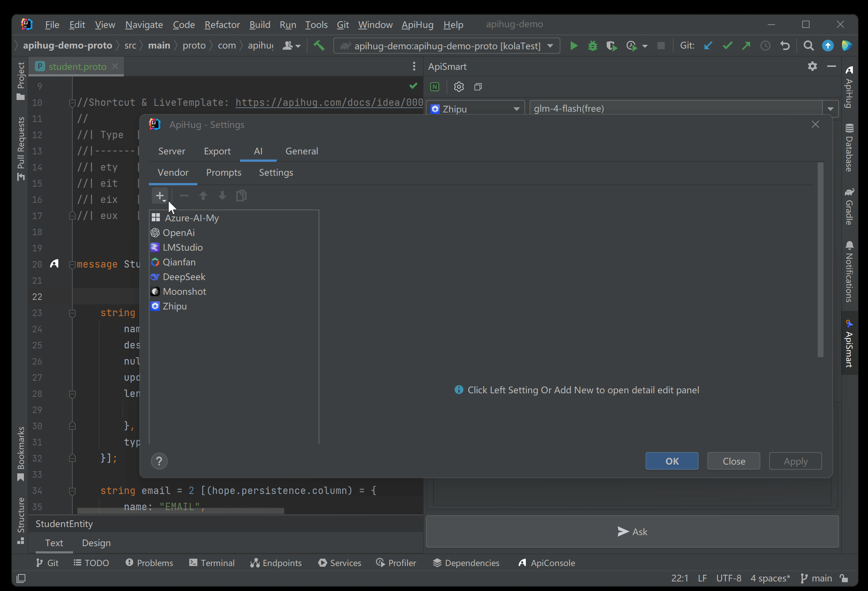868x591 pixels.
Task: Click the add vendor plus icon
Action: click(x=160, y=196)
